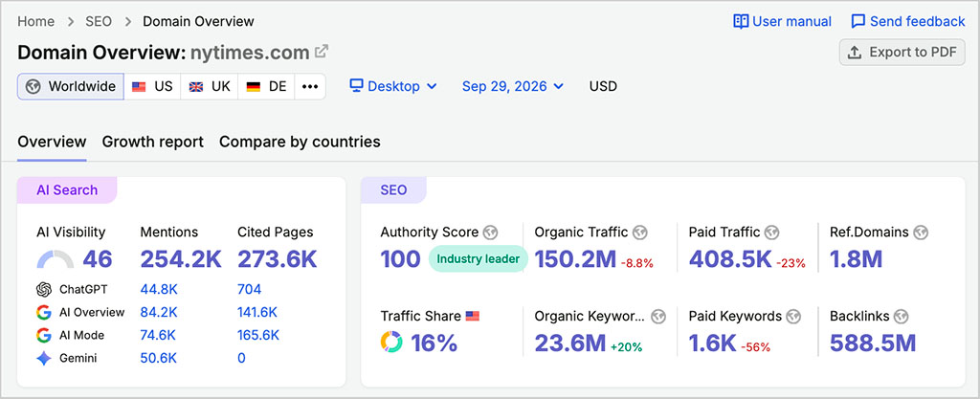
Task: Click the Domain Overview breadcrumb
Action: [199, 21]
